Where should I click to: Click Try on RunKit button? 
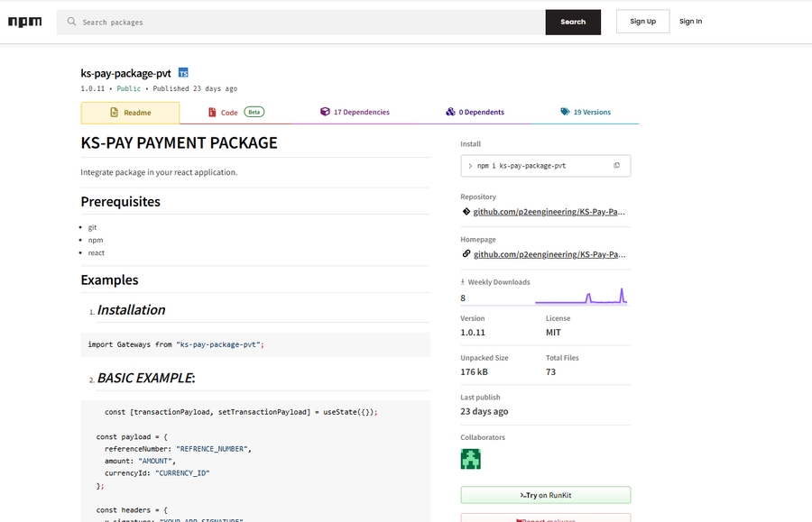(x=545, y=495)
